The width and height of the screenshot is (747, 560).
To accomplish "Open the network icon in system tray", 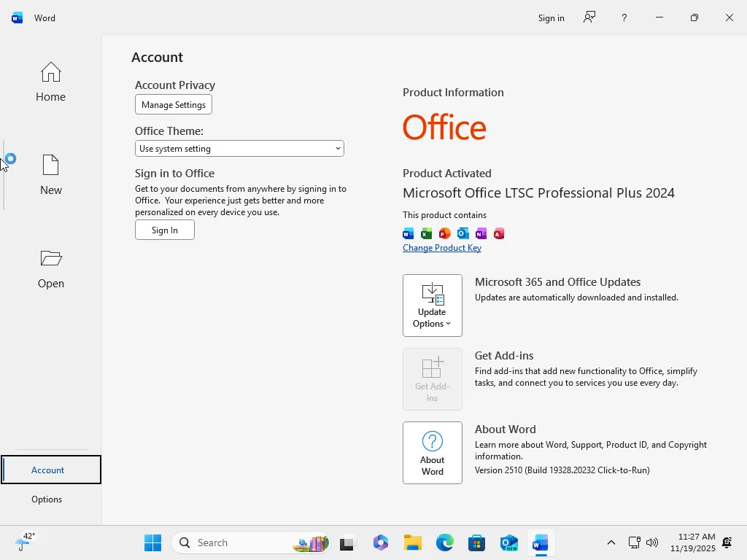I will pos(634,542).
